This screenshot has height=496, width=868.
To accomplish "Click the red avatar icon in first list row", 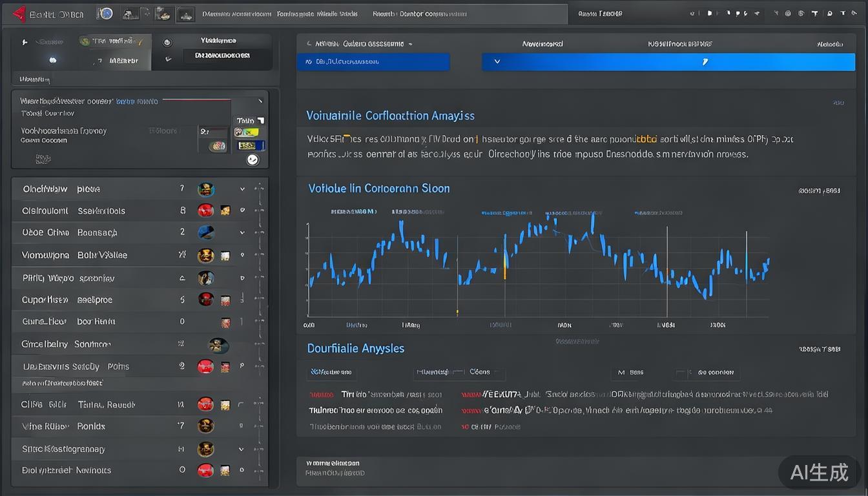I will click(x=206, y=189).
